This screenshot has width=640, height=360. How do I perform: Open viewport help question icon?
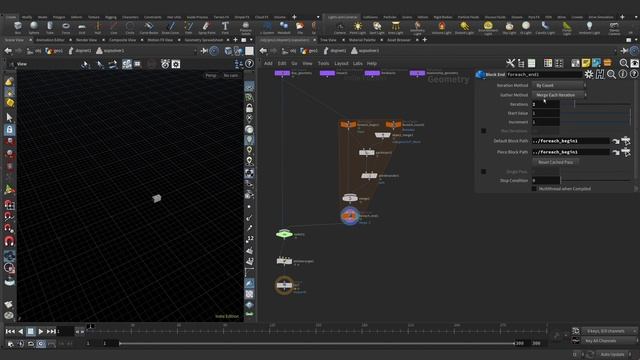point(249,64)
